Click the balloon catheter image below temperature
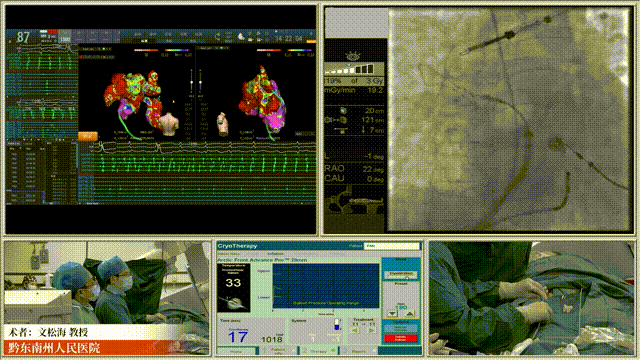This screenshot has height=360, width=640. click(x=233, y=303)
